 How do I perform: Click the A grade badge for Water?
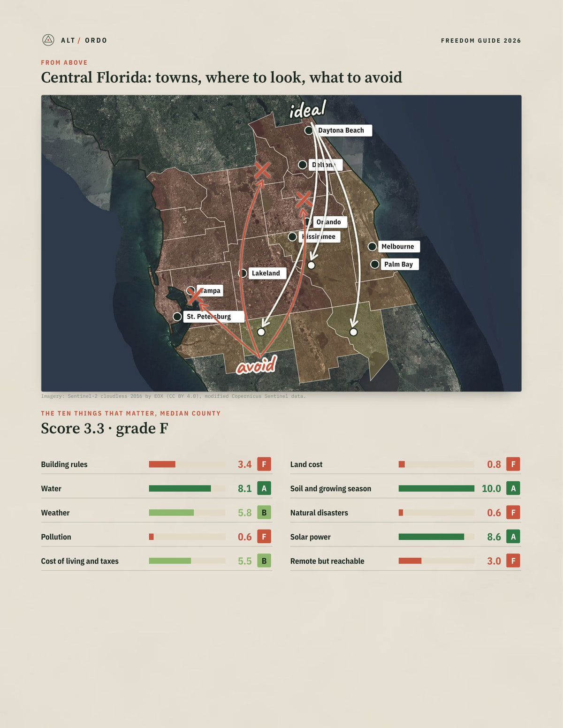[264, 488]
